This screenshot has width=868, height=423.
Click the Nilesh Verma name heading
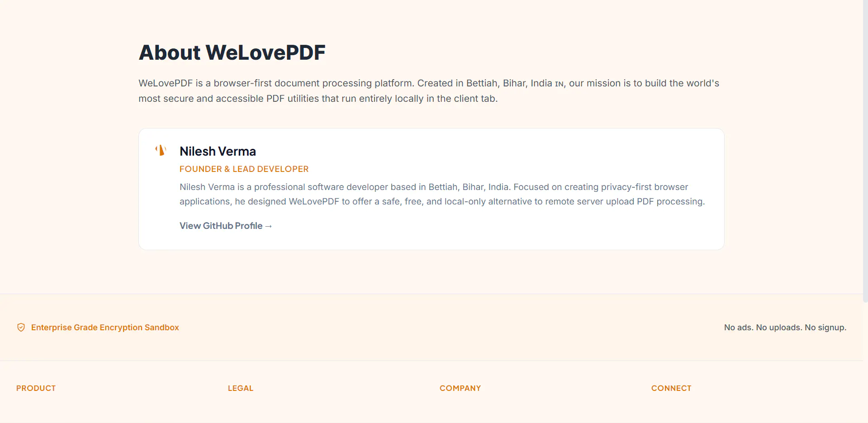(218, 151)
